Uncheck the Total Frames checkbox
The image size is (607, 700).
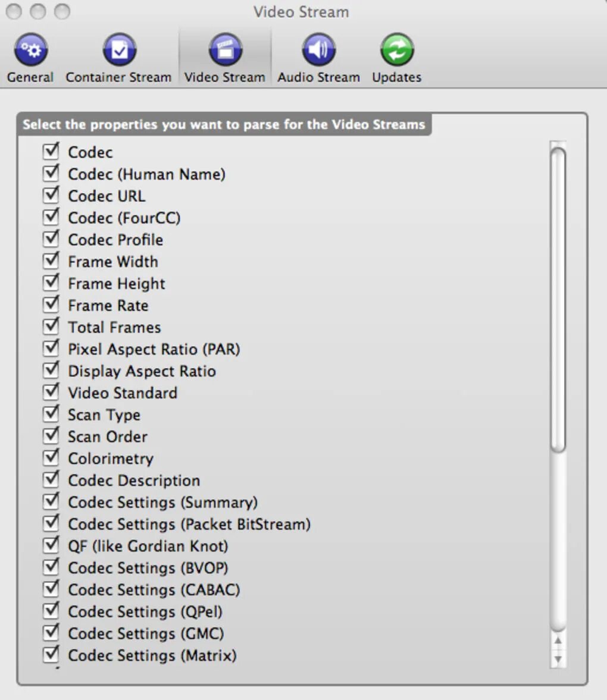51,327
